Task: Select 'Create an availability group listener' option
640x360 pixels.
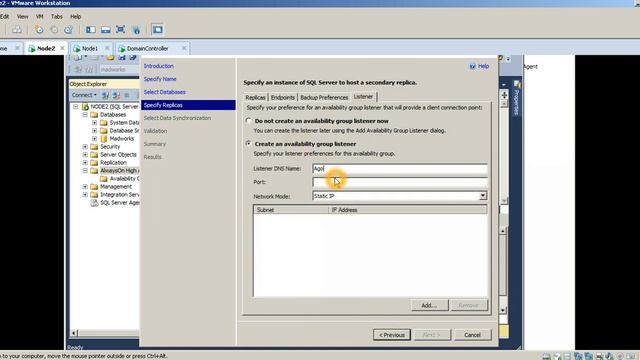Action: pos(248,144)
